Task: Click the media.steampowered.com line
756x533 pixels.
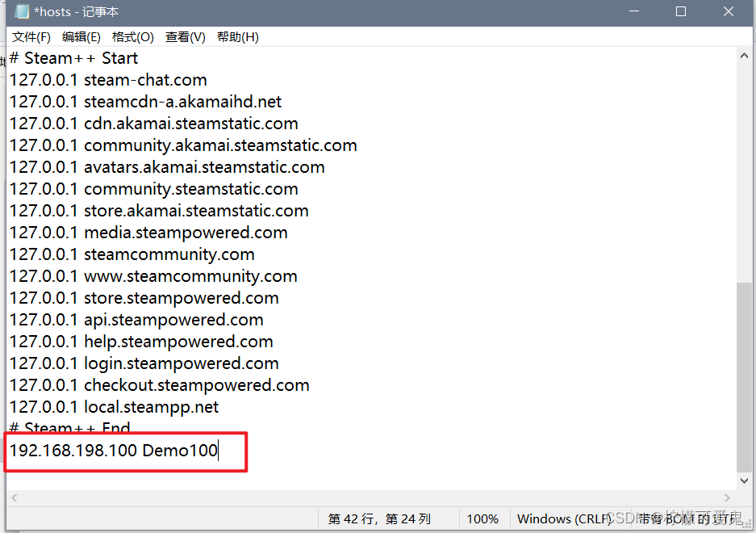Action: point(148,233)
